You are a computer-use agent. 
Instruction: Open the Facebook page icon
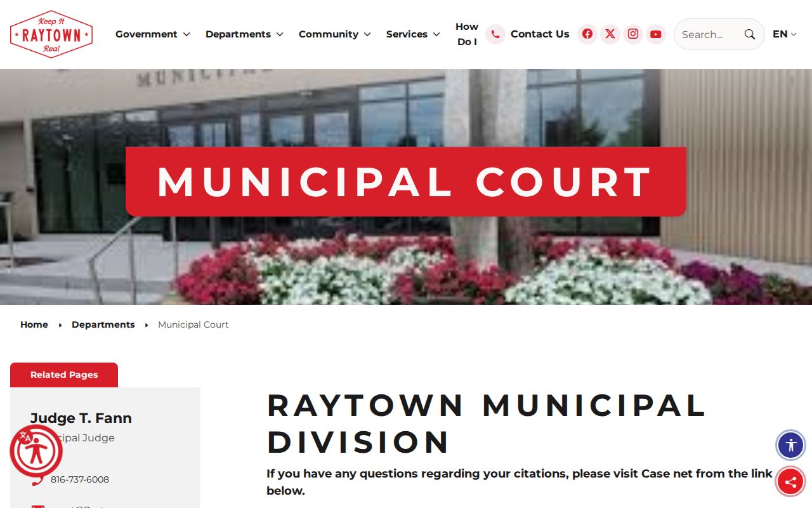click(x=587, y=34)
